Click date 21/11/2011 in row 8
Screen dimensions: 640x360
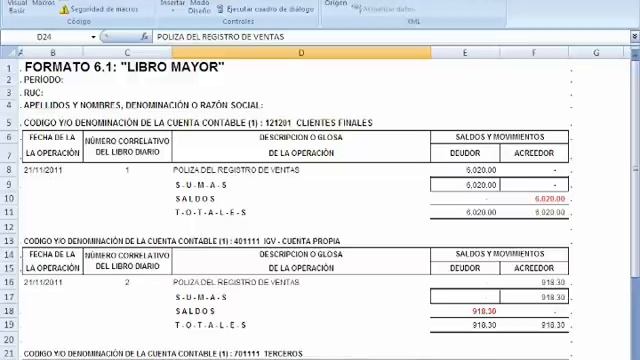(43, 170)
